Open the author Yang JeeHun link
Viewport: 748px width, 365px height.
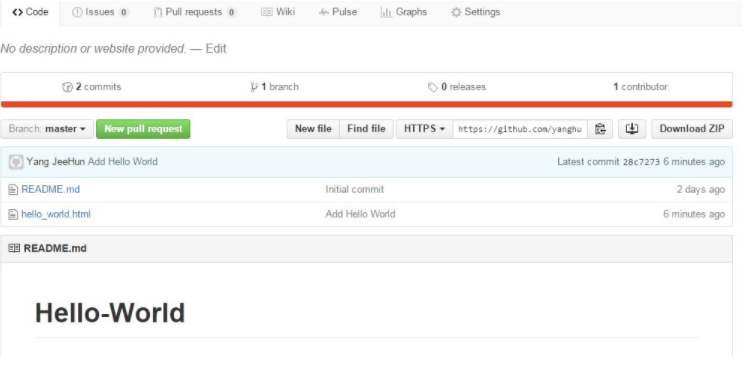[x=56, y=162]
